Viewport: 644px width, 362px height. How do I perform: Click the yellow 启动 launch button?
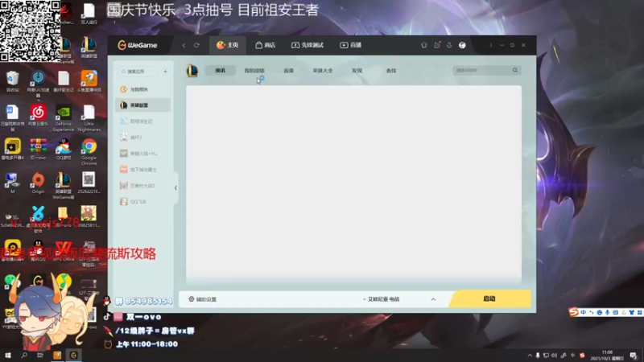pos(489,298)
